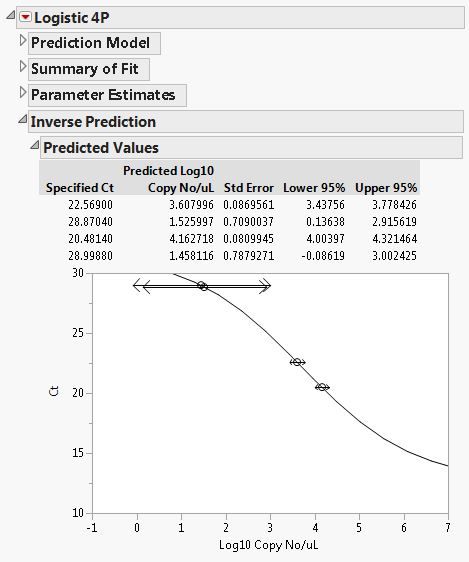Image resolution: width=469 pixels, height=562 pixels.
Task: Click the Logistic 4P title bar
Action: coord(240,18)
